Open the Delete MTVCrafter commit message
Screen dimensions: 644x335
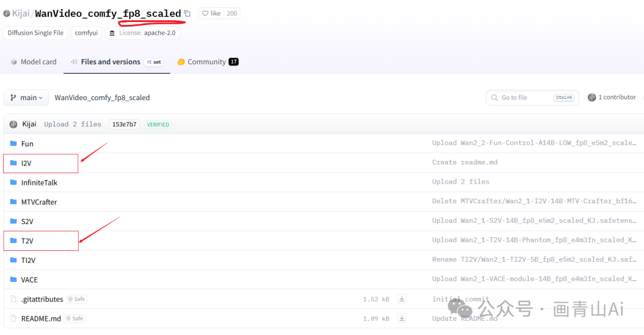pyautogui.click(x=534, y=201)
